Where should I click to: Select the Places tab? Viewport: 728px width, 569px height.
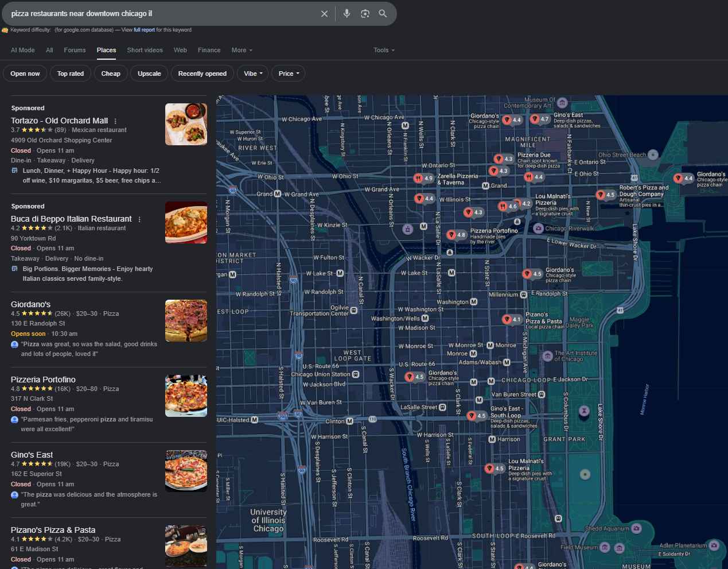tap(106, 51)
